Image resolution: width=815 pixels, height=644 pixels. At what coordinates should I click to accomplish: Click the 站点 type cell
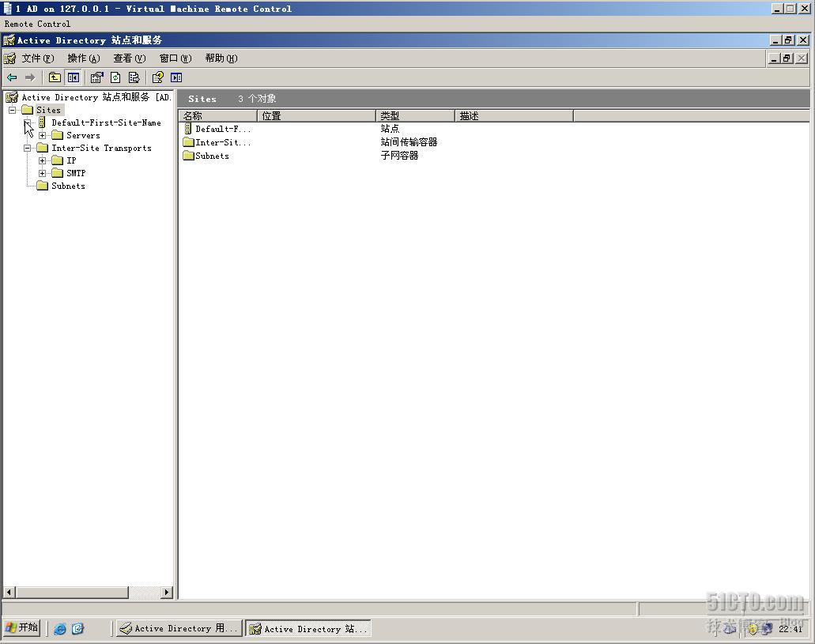tap(390, 128)
